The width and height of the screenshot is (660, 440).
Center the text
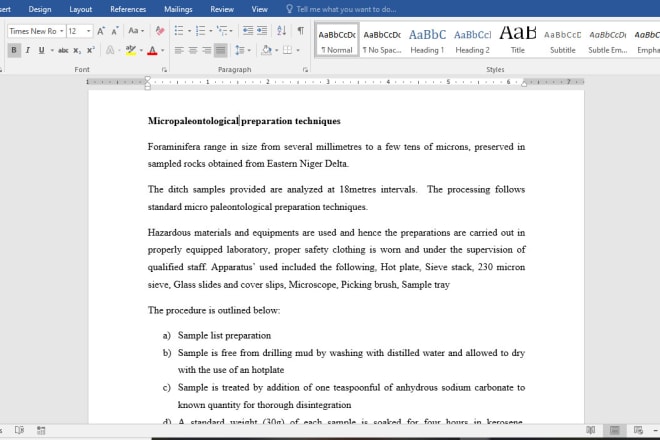click(193, 51)
